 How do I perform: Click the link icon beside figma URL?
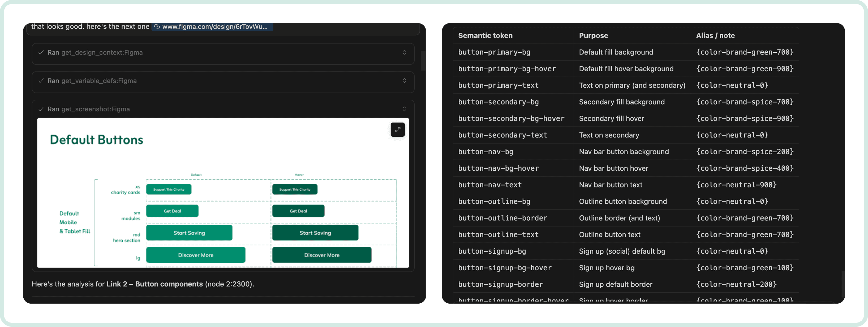click(x=157, y=27)
